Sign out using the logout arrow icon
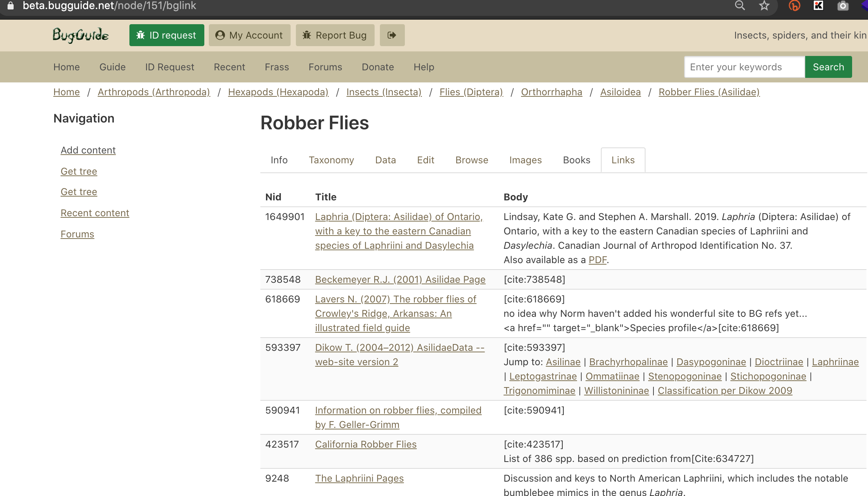 392,35
